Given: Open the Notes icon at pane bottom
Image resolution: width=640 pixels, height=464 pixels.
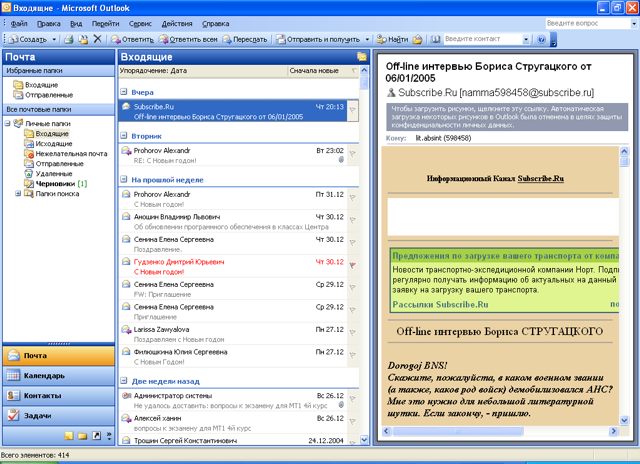Looking at the screenshot, I should tap(69, 435).
